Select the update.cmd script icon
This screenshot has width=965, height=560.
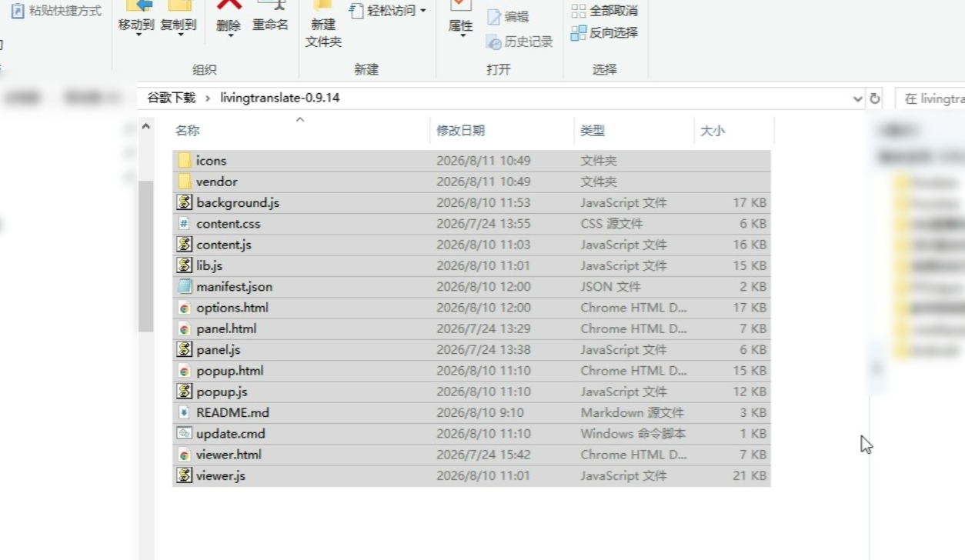click(184, 433)
